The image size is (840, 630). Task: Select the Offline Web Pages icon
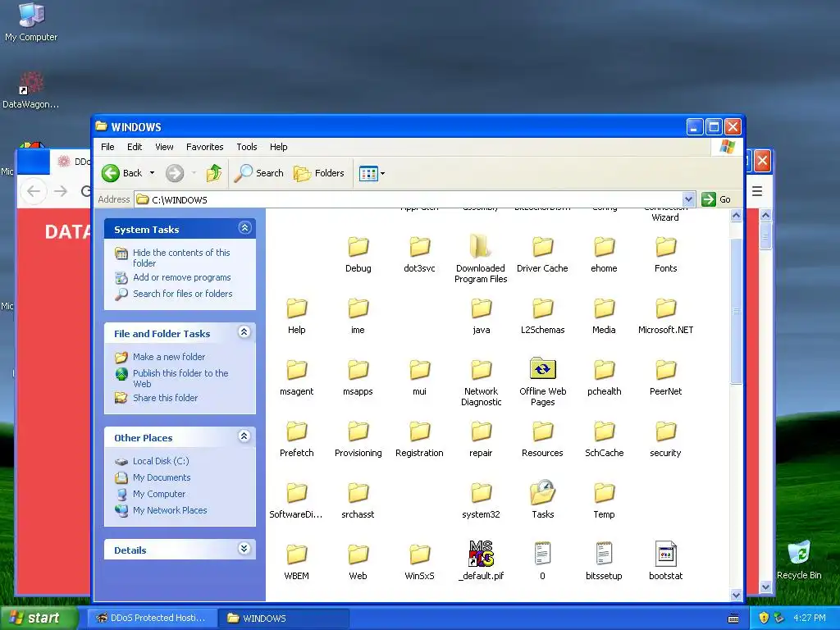click(543, 368)
